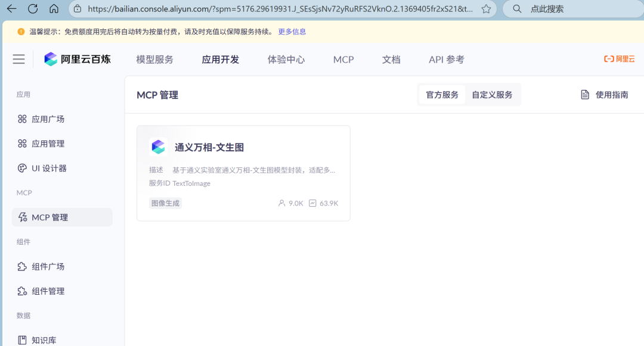This screenshot has width=644, height=346.
Task: Switch to the 自定义服务 tab
Action: (x=492, y=95)
